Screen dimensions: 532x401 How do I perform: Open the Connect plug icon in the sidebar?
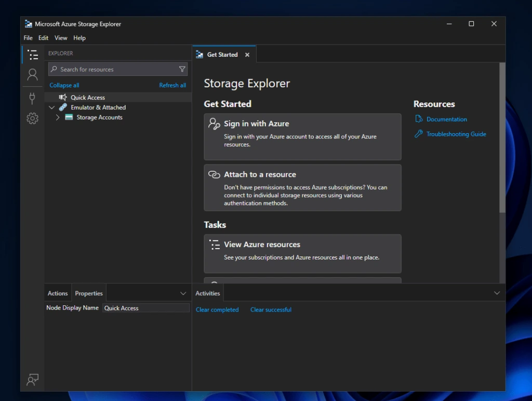[32, 98]
